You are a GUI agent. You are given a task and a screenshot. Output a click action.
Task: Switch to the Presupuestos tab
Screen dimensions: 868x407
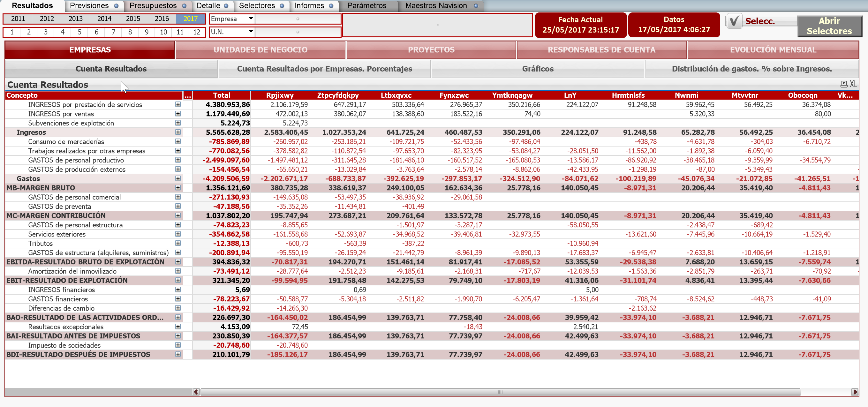pyautogui.click(x=157, y=6)
